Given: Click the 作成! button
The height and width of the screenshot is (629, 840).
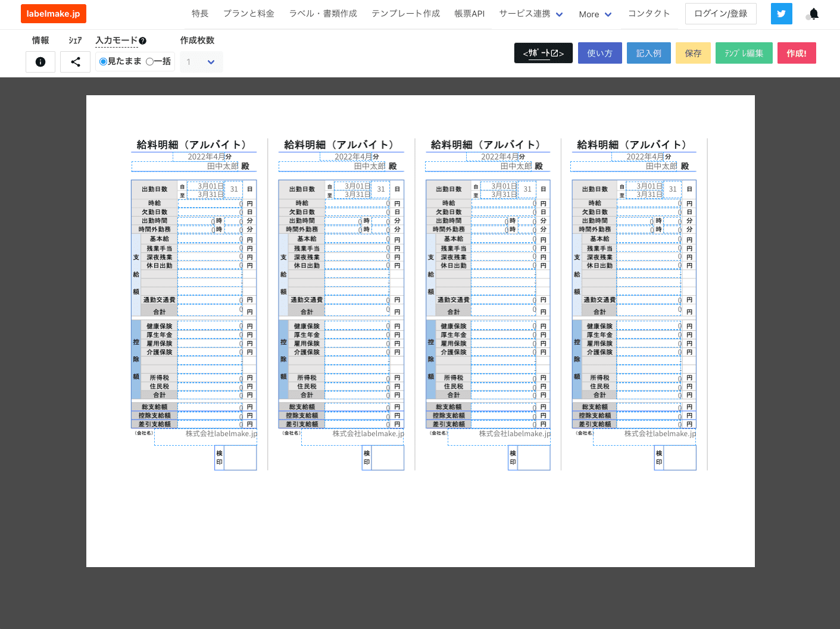Looking at the screenshot, I should (x=796, y=53).
